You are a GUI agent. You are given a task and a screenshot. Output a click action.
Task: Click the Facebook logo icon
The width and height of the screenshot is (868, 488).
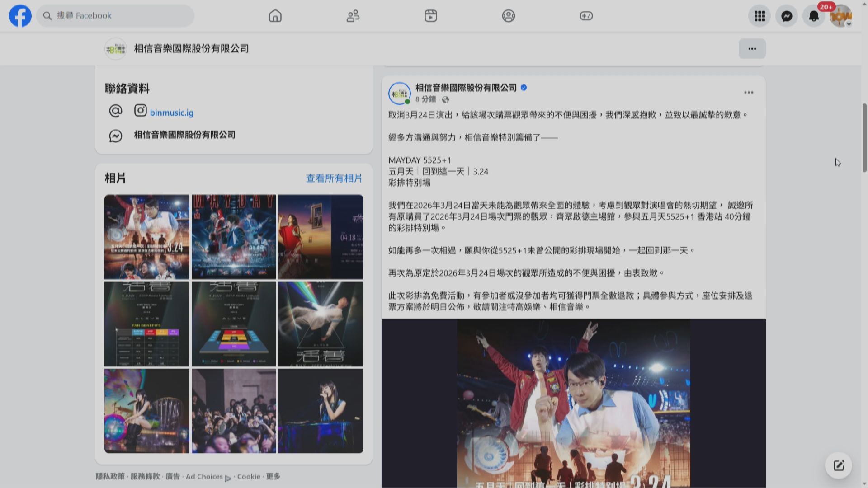pos(20,16)
